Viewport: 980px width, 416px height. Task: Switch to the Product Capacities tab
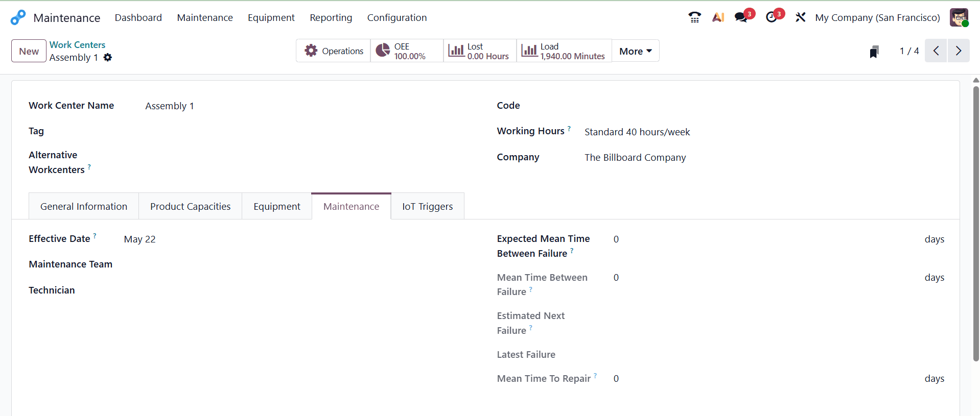tap(190, 206)
